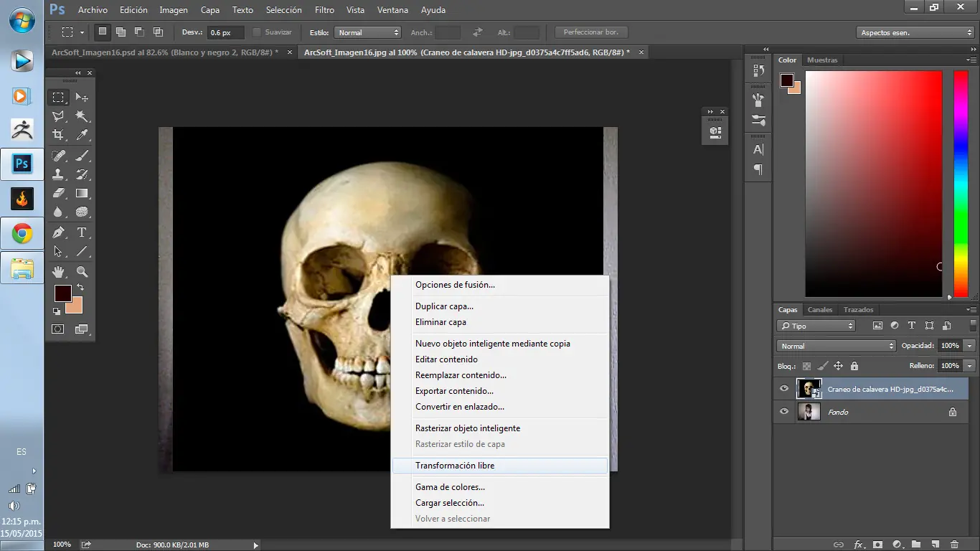Screen dimensions: 980x551
Task: Select the Pen tool
Action: tap(59, 232)
